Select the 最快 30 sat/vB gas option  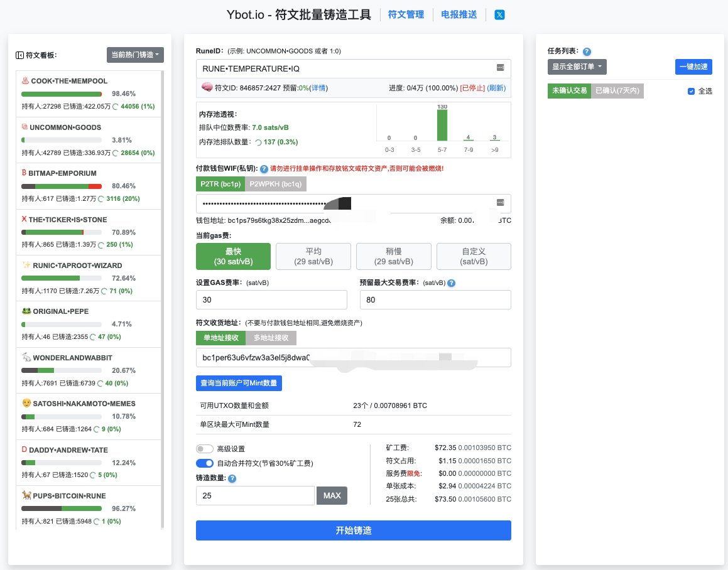pos(233,256)
